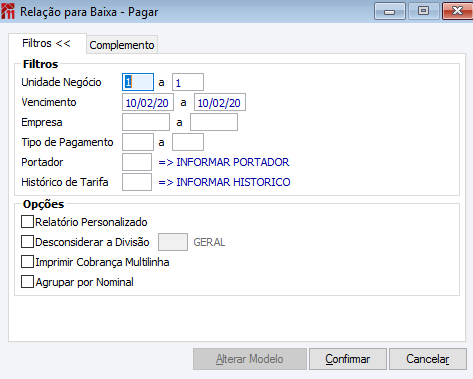This screenshot has width=473, height=379.
Task: Click the application logo icon in title bar
Action: click(8, 12)
